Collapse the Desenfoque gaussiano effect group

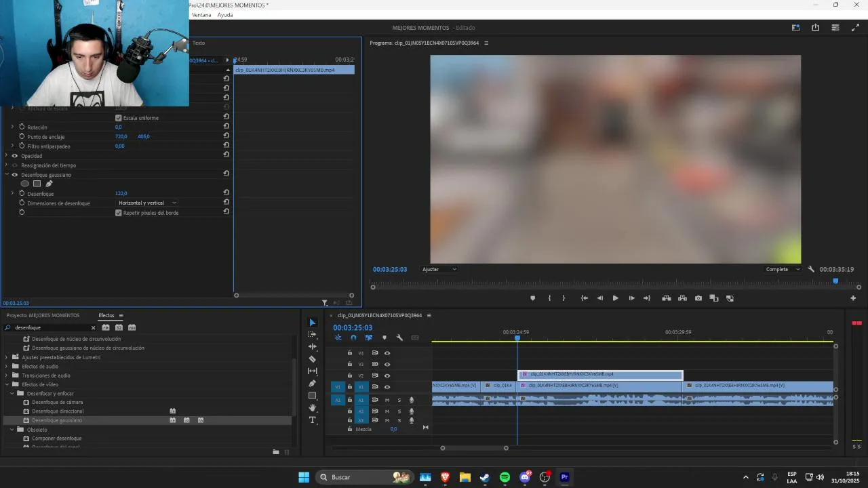click(6, 175)
